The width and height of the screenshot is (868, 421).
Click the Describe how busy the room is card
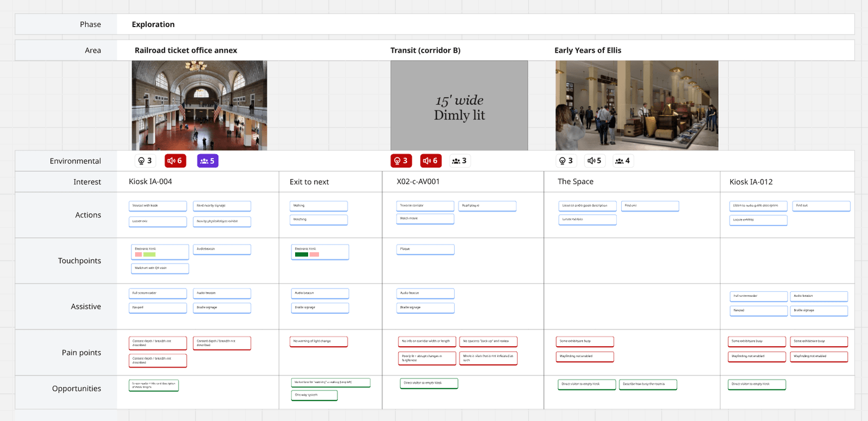click(648, 385)
